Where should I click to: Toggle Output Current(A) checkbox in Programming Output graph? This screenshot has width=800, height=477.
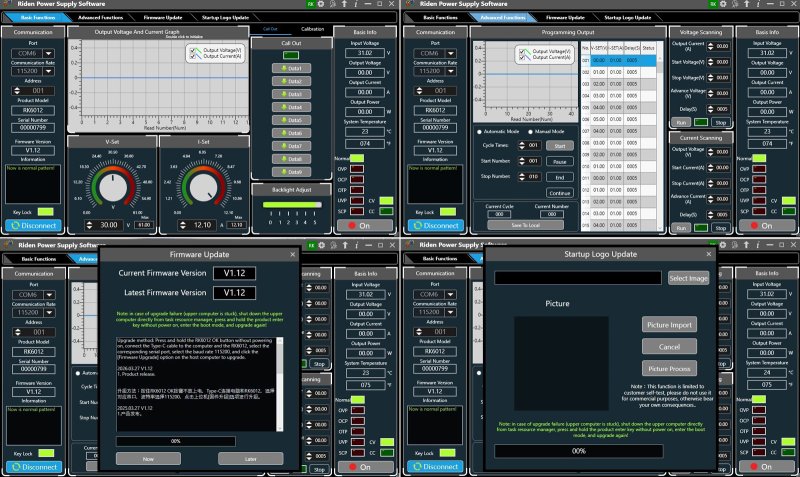coord(522,58)
